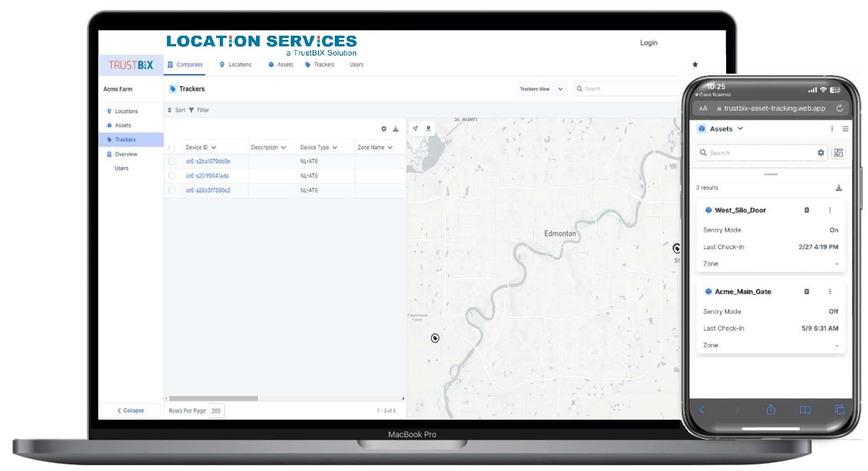
Task: Click the map navigation arrow icon
Action: click(x=415, y=128)
